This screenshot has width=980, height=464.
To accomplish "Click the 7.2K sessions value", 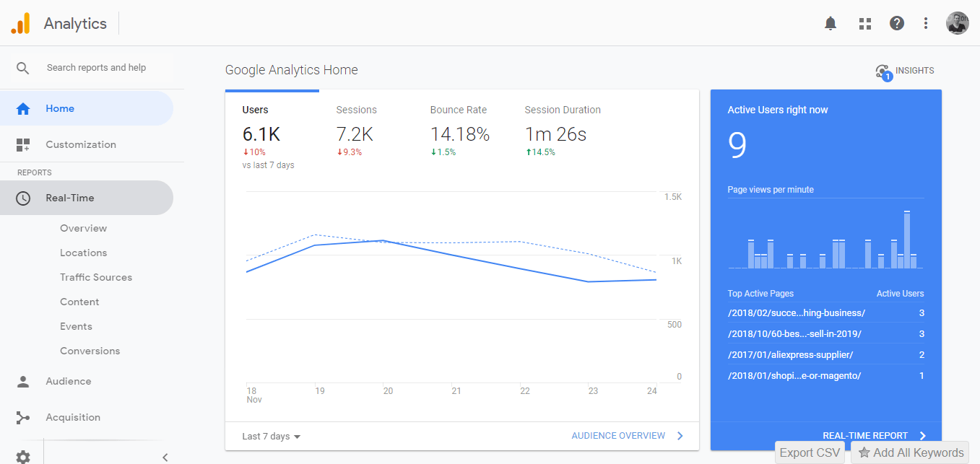I will tap(355, 134).
